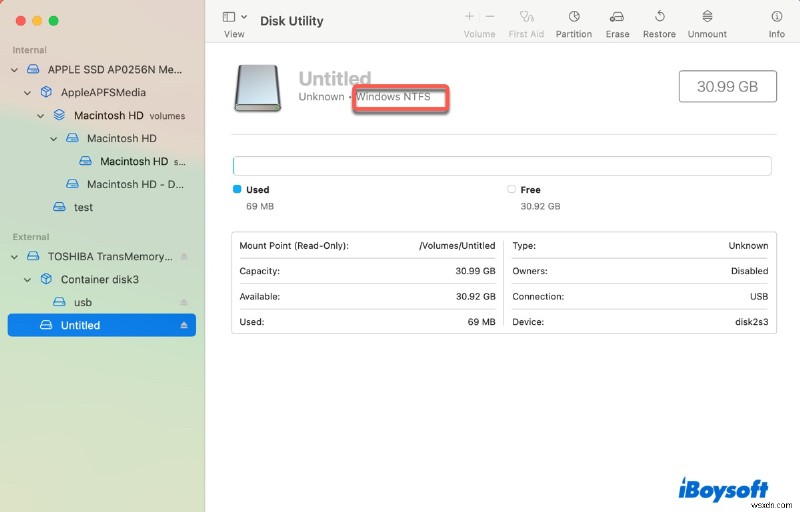800x512 pixels.
Task: Collapse the AppleAPFSMedia container
Action: (28, 93)
